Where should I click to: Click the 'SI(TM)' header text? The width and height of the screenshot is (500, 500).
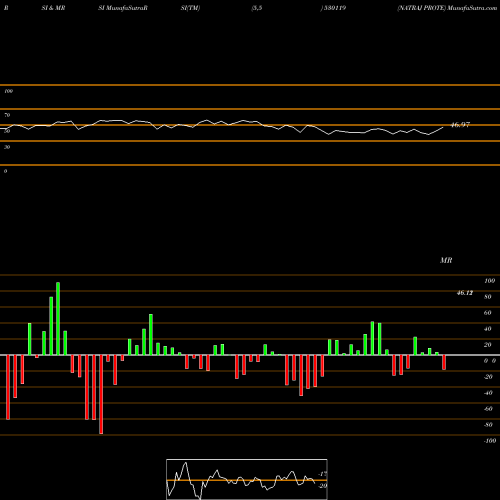point(190,8)
